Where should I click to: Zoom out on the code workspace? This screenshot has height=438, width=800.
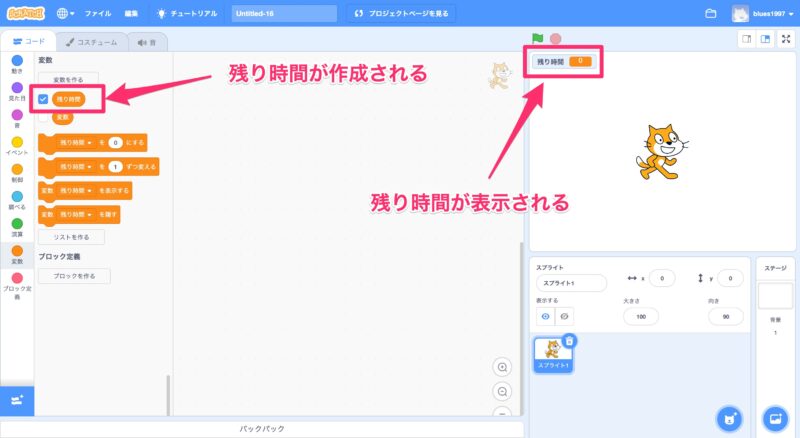[502, 391]
